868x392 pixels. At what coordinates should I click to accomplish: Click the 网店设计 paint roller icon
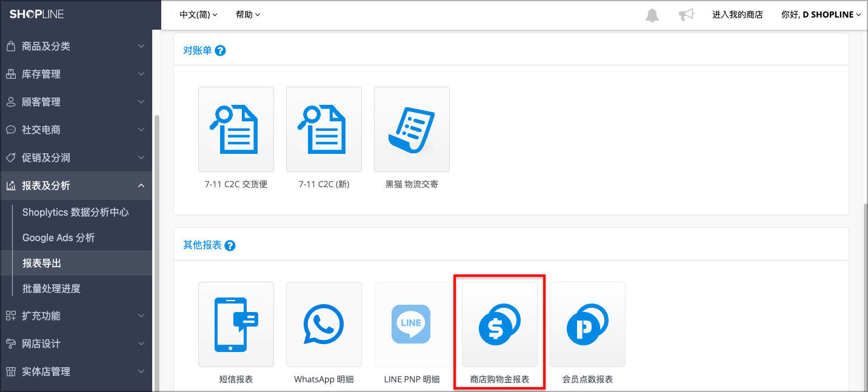[x=10, y=344]
